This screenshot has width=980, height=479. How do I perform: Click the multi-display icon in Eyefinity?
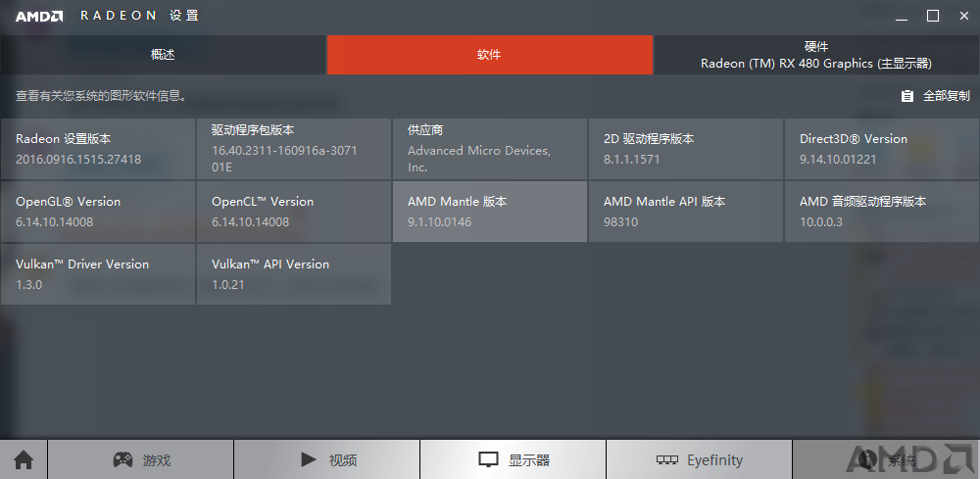[667, 460]
